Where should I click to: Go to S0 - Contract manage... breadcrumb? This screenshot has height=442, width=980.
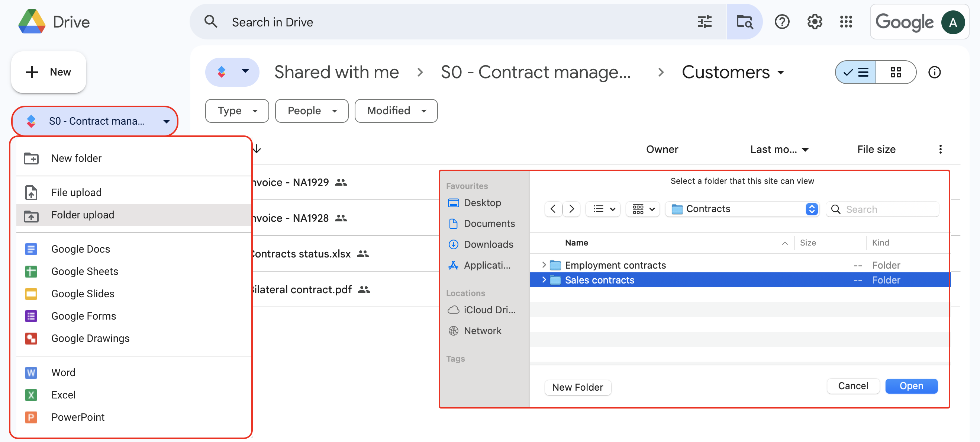(x=536, y=72)
